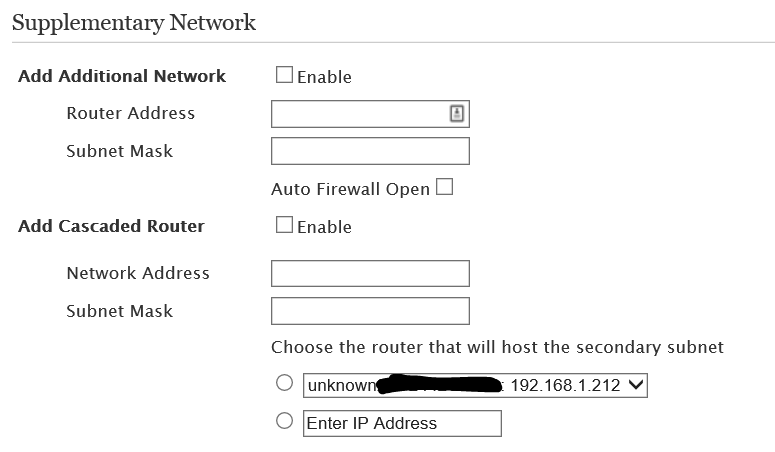
Task: Click Enable label beside Add Additional Network
Action: pos(324,77)
